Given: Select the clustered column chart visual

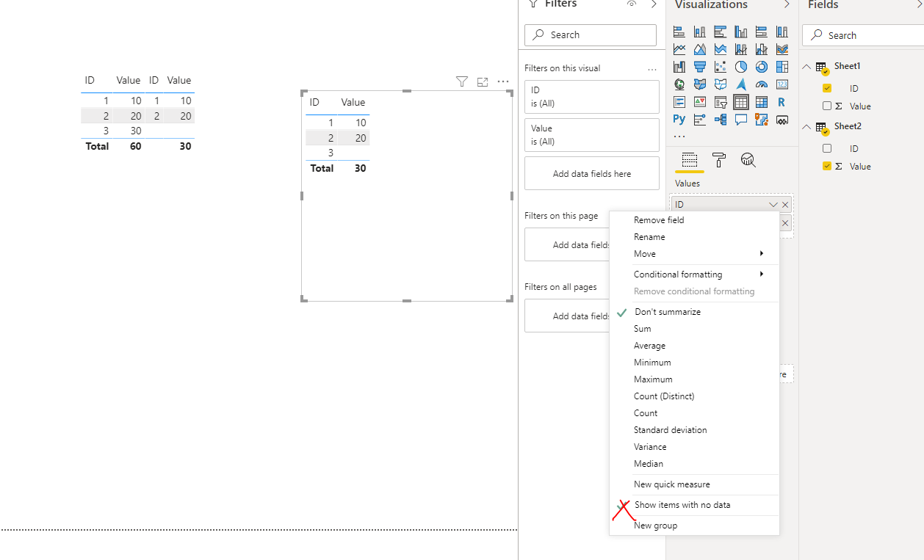Looking at the screenshot, I should pos(740,32).
